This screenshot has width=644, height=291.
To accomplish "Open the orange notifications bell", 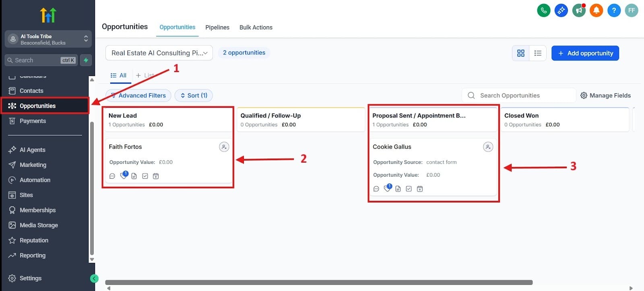I will pyautogui.click(x=596, y=10).
